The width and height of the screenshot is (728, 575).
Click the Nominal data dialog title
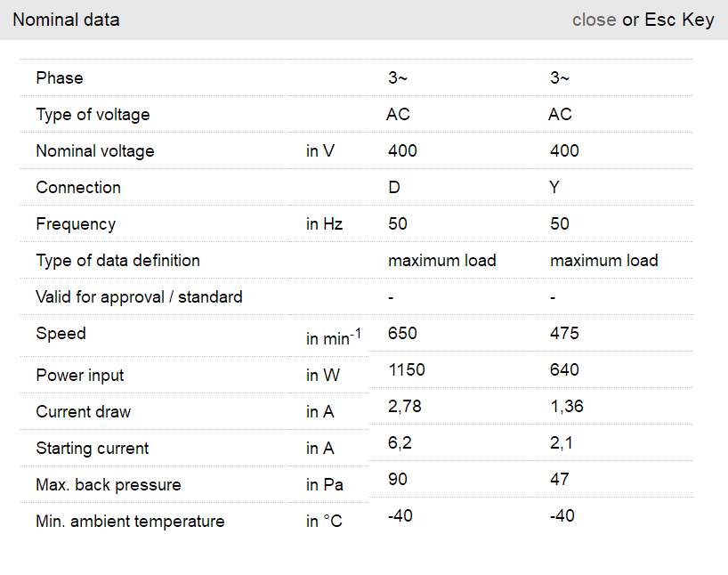(66, 20)
